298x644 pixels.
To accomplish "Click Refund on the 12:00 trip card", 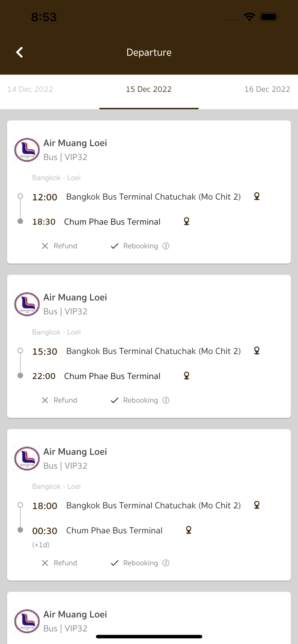I will click(65, 246).
